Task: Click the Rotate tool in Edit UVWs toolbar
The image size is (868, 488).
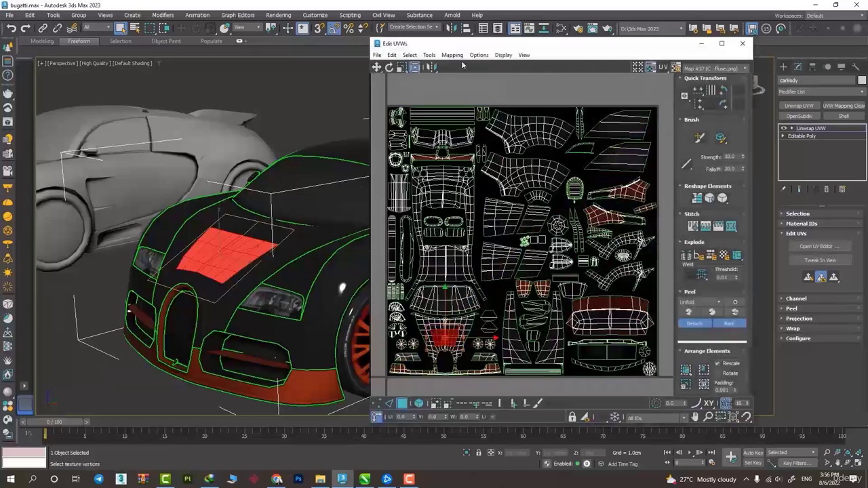Action: tap(389, 67)
